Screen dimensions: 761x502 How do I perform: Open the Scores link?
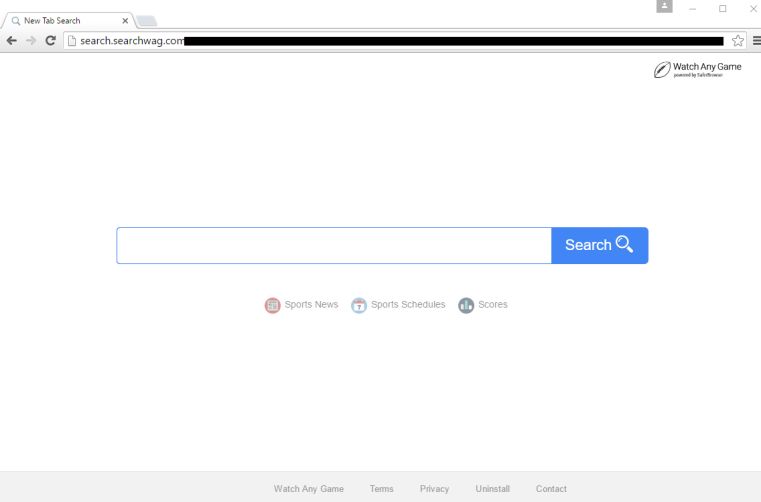(x=493, y=304)
